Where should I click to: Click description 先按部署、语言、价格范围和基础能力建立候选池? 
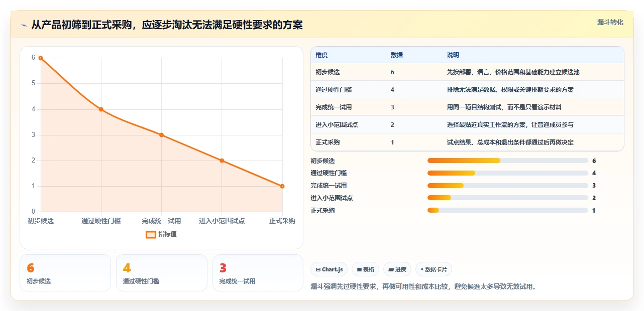coord(513,72)
